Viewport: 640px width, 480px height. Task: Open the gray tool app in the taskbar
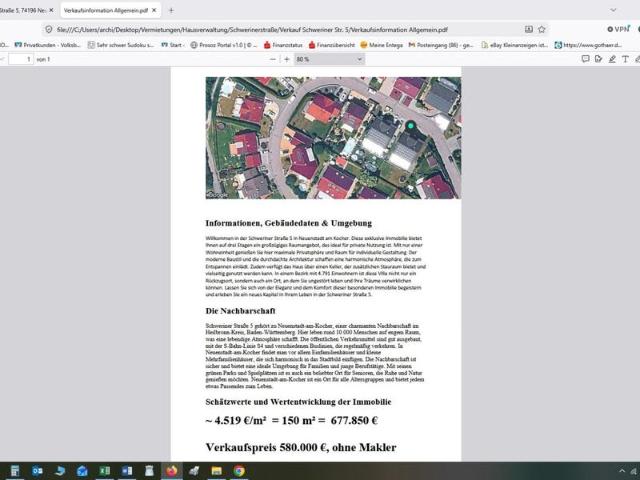tap(194, 471)
